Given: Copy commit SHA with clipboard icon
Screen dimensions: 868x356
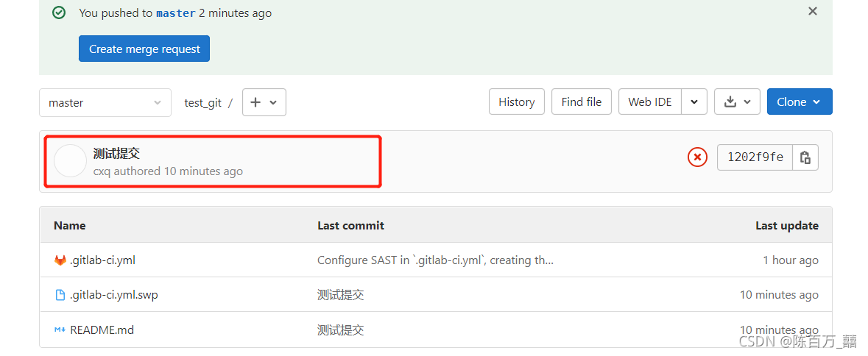Looking at the screenshot, I should (805, 157).
